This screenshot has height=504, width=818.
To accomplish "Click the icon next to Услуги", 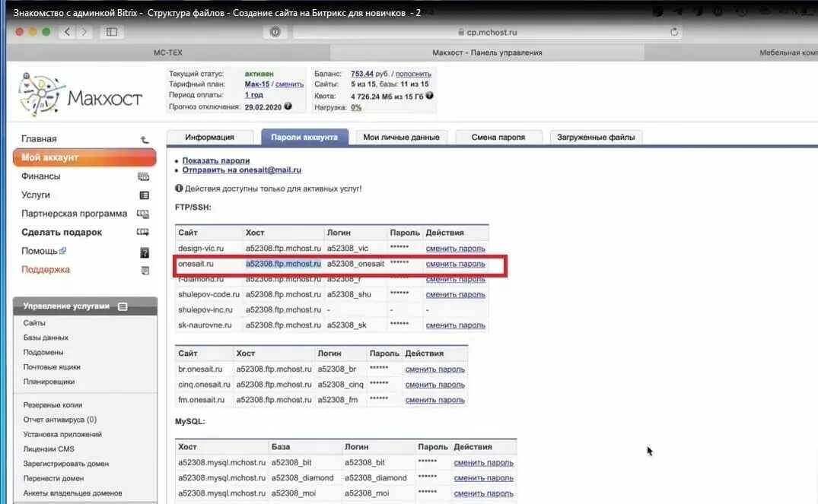I will [x=145, y=195].
